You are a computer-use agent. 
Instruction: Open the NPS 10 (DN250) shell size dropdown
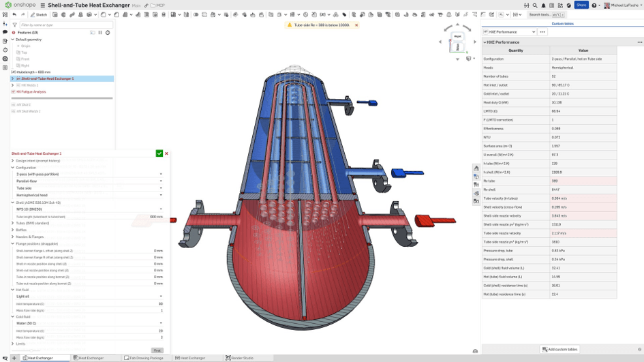pos(89,209)
